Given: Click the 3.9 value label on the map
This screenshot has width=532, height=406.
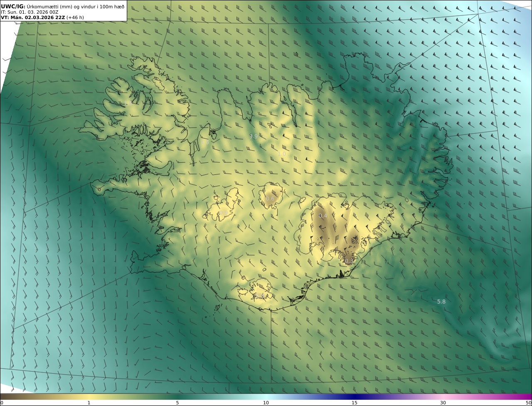Looking at the screenshot, I should pyautogui.click(x=254, y=136).
